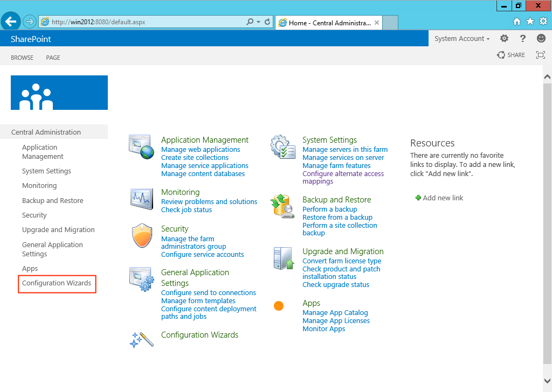Viewport: 552px width, 392px height.
Task: Click the Application Management globe icon
Action: (142, 146)
